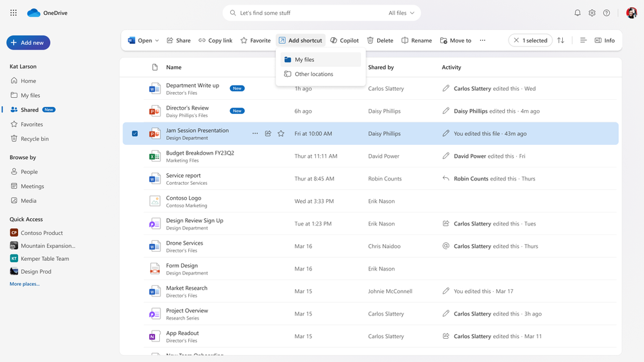Image resolution: width=644 pixels, height=362 pixels.
Task: Open the All files search filter dropdown
Action: click(402, 13)
